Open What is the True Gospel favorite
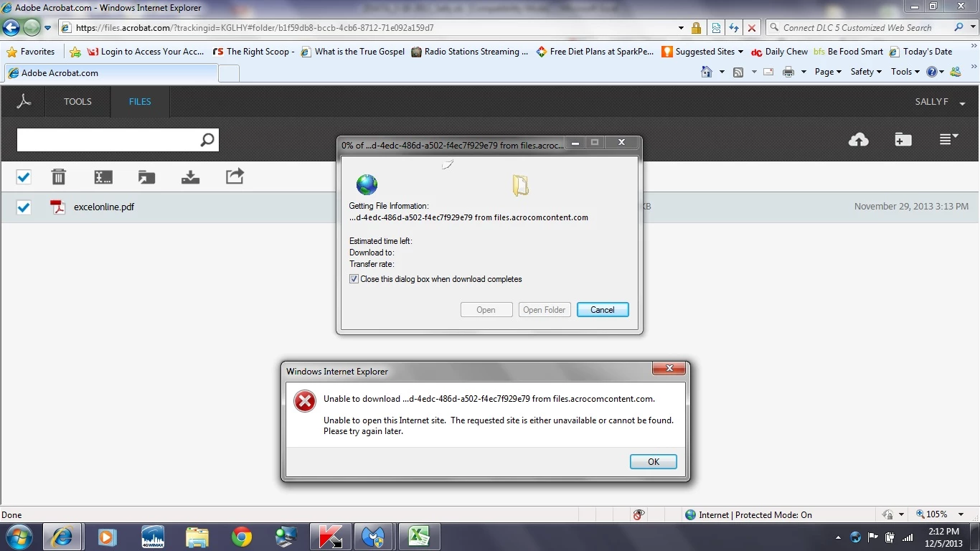980x551 pixels. 353,52
